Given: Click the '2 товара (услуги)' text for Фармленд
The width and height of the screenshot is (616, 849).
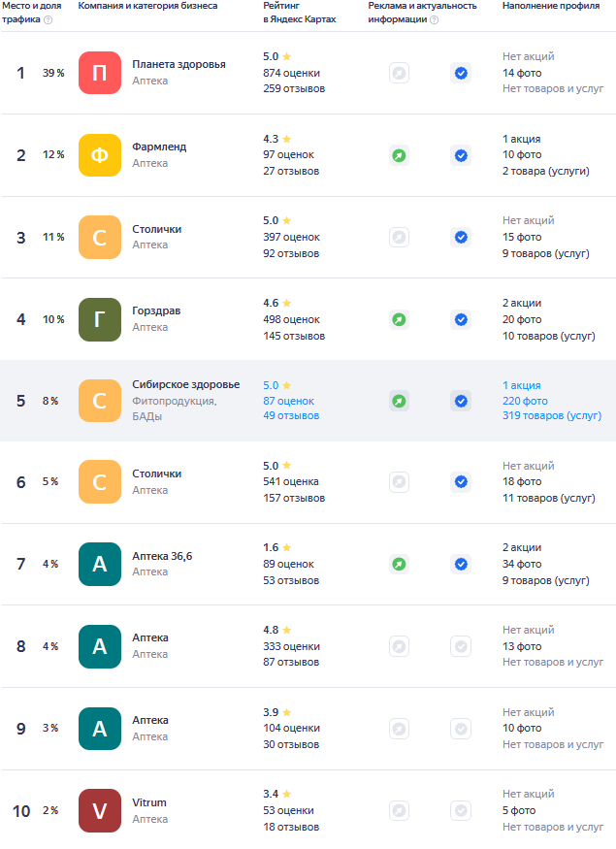Looking at the screenshot, I should tap(545, 171).
